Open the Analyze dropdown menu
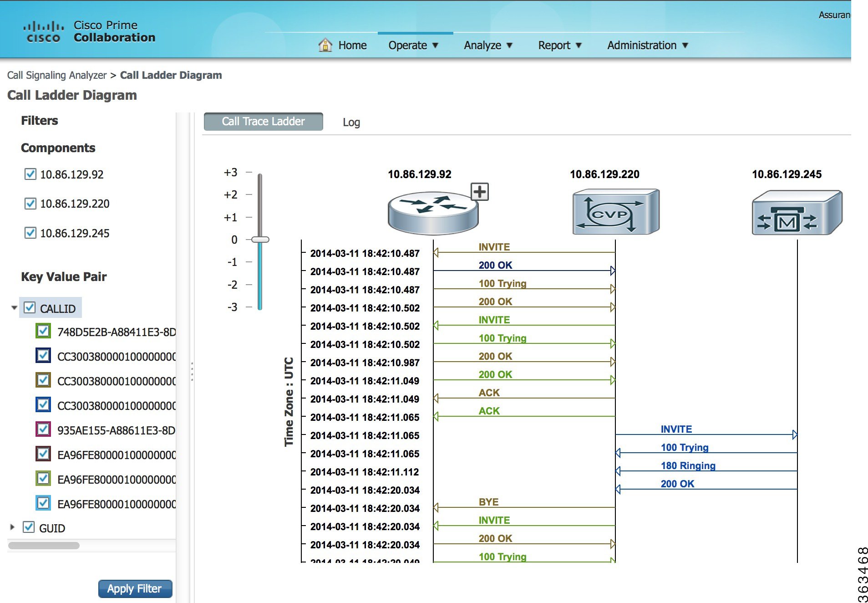868x603 pixels. tap(487, 45)
